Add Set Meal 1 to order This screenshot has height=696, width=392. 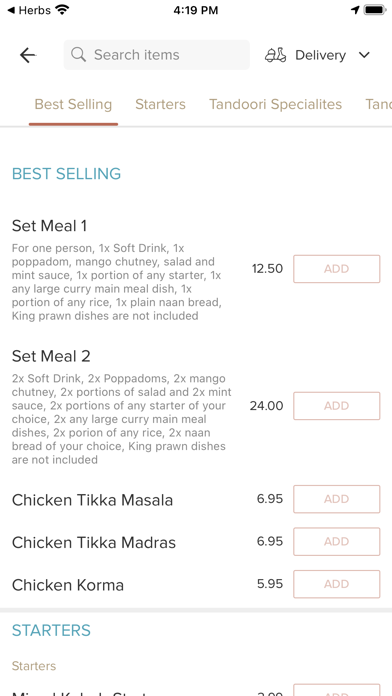coord(337,269)
